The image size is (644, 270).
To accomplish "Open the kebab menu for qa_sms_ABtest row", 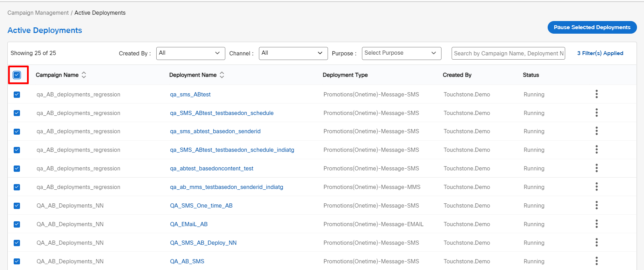I will [596, 94].
